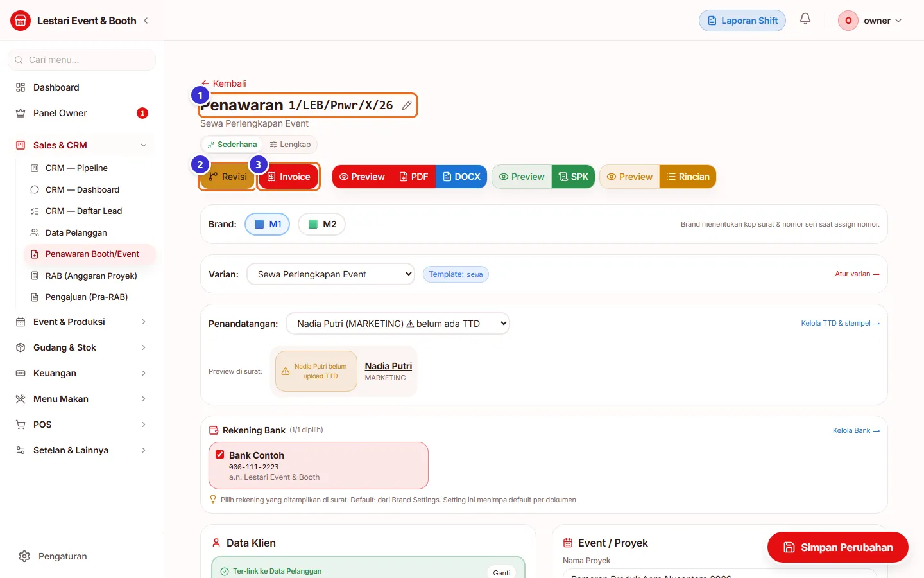The height and width of the screenshot is (578, 924).
Task: Expand Event & Produksi menu
Action: pos(82,322)
